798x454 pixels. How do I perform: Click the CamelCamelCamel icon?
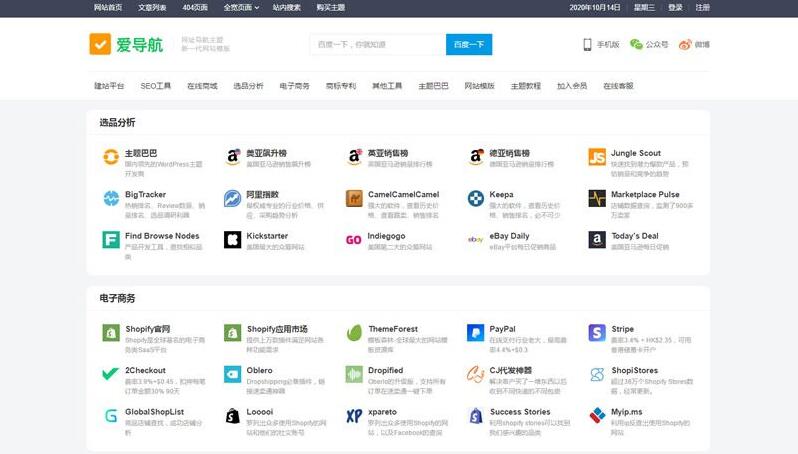click(354, 198)
